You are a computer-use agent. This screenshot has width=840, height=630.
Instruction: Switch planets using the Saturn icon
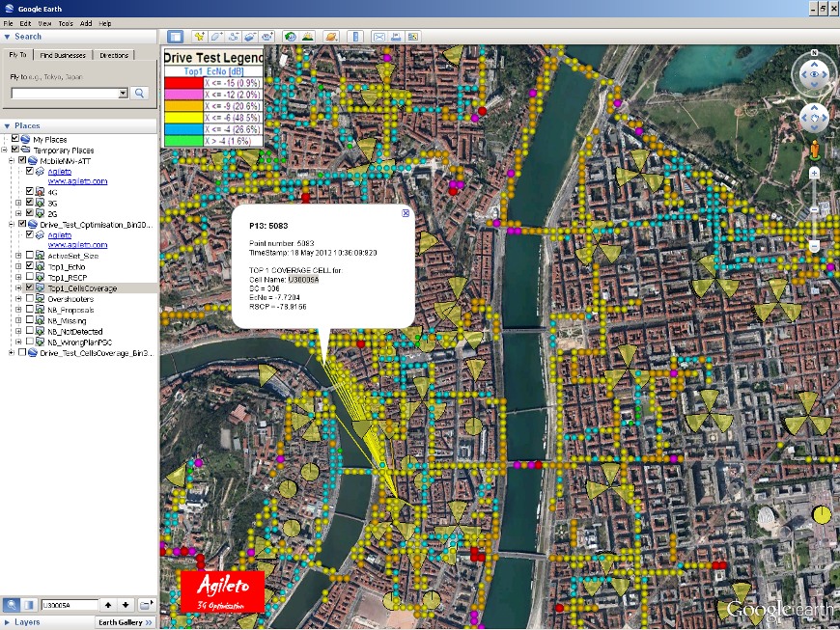(x=330, y=37)
